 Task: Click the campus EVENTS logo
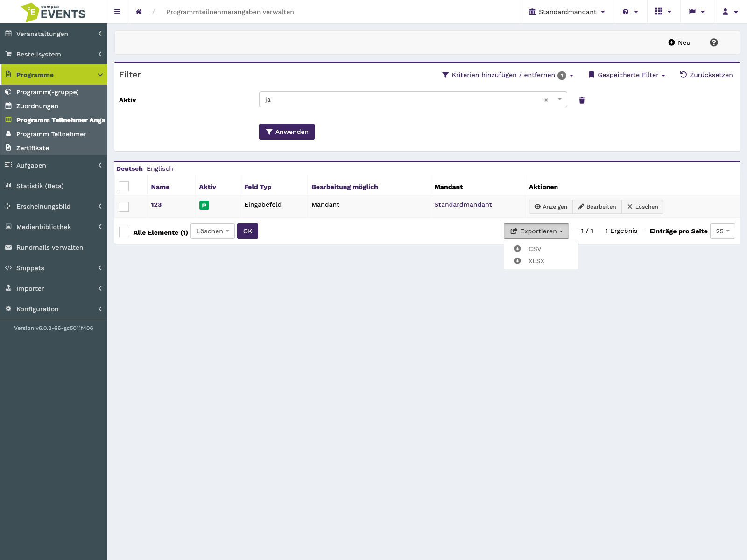tap(53, 12)
